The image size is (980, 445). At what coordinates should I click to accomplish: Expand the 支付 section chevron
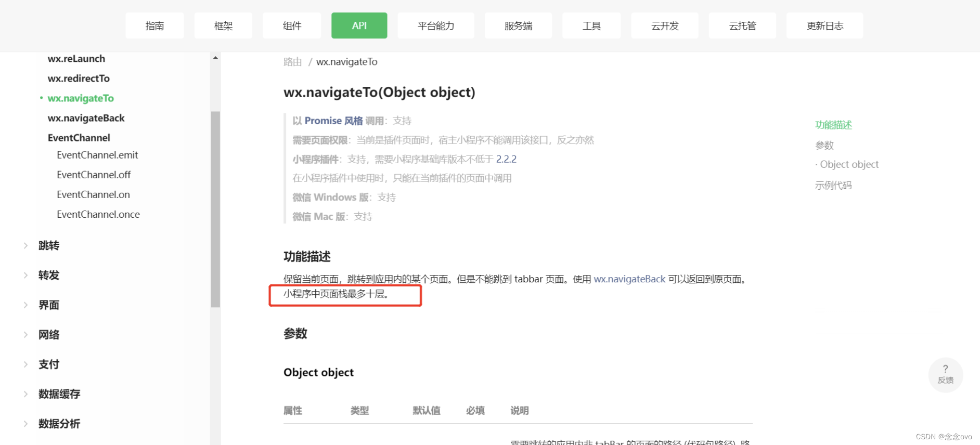point(25,364)
